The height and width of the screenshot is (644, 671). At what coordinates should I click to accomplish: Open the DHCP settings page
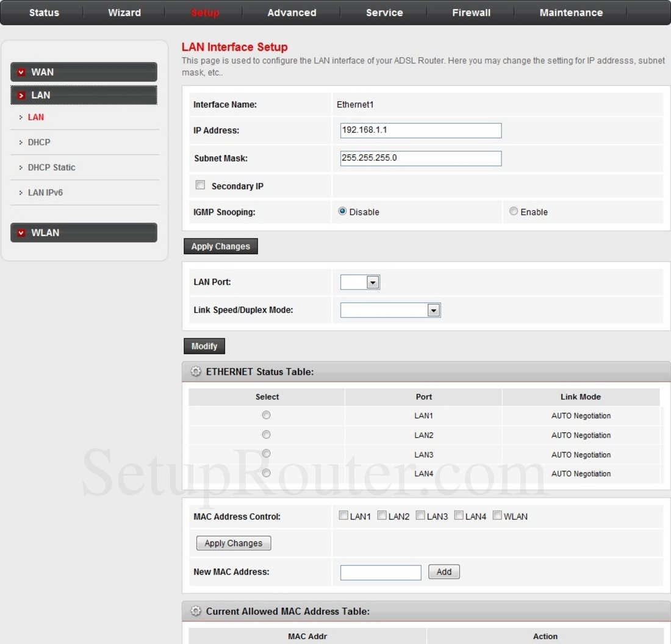click(38, 142)
